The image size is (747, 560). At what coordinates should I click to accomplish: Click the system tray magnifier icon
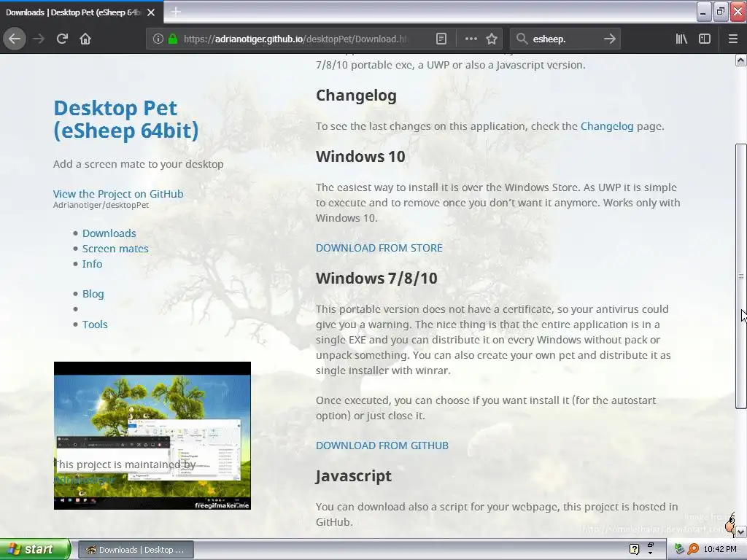[x=693, y=550]
